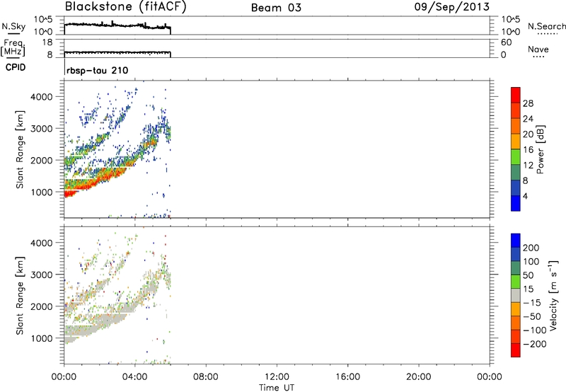The image size is (566, 392).
Task: Click the "4" power color bar value
Action: 525,197
